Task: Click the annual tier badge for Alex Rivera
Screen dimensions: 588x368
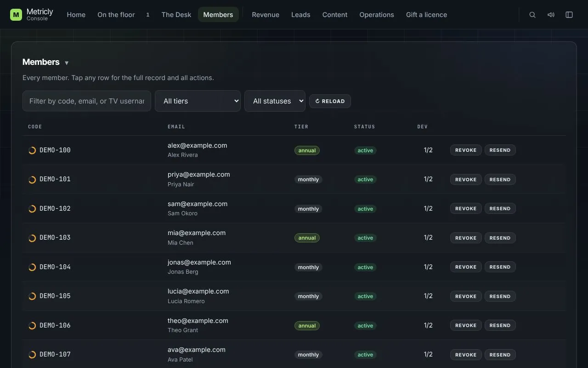Action: 307,150
